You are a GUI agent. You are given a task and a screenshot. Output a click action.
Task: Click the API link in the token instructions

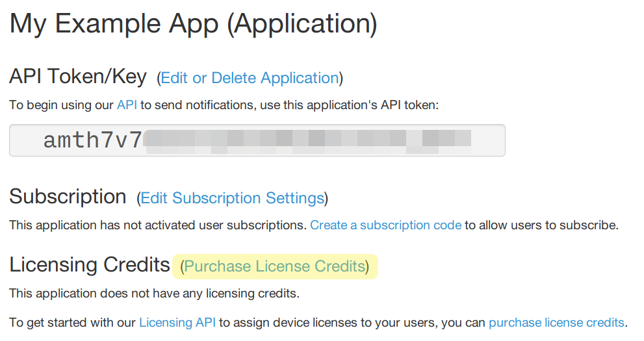coord(127,105)
